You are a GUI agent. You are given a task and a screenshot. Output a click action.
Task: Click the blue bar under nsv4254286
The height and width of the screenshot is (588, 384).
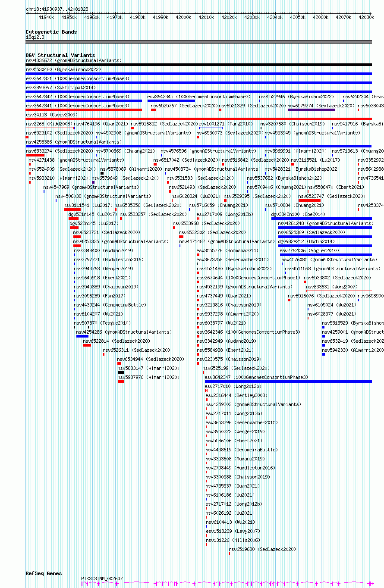(82, 336)
